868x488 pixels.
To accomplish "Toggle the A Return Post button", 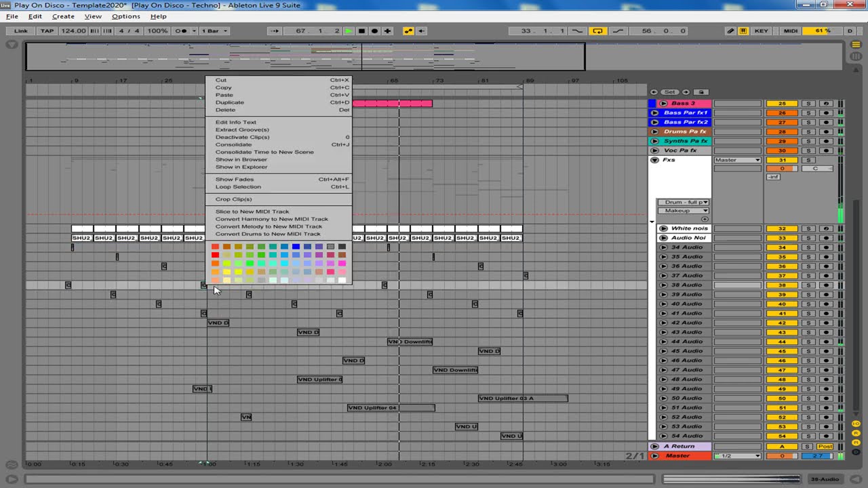I will coord(825,447).
